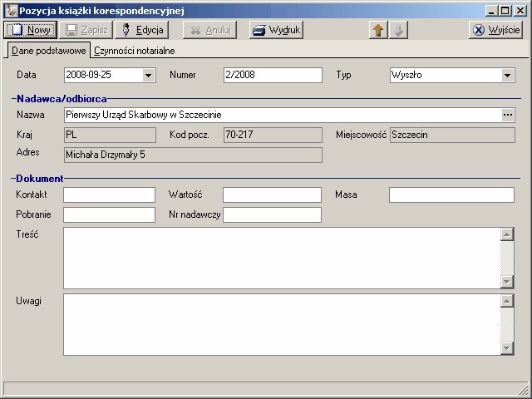
Task: Click the Edycja pen icon button
Action: coord(141,30)
